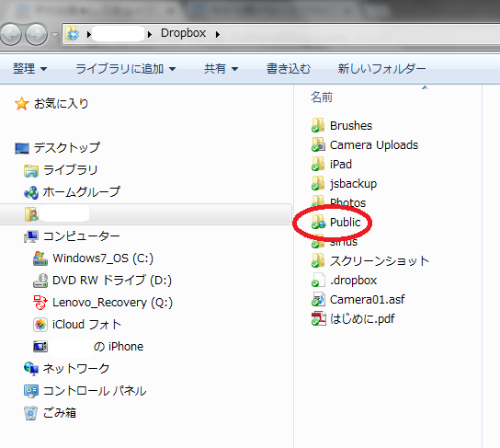Click the コントロール パネル icon
The height and width of the screenshot is (448, 500).
(31, 391)
